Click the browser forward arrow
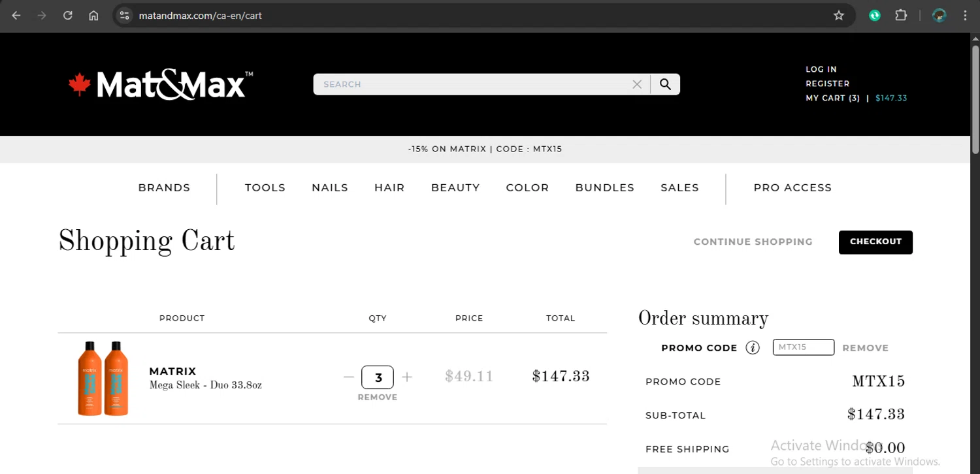980x474 pixels. pyautogui.click(x=42, y=16)
